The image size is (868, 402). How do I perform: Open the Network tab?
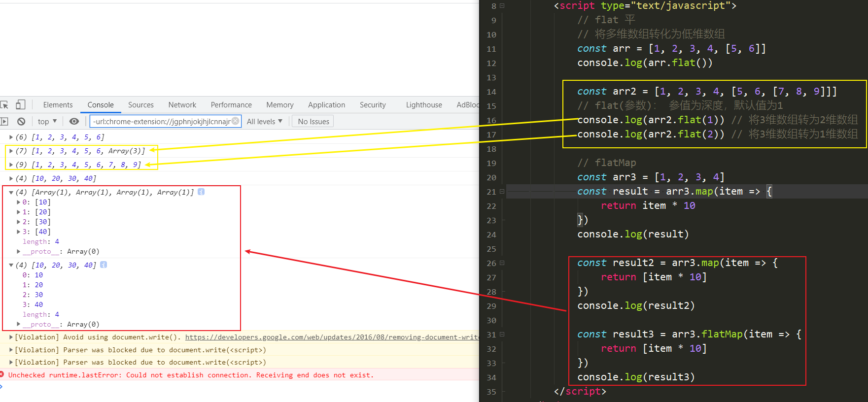pyautogui.click(x=182, y=105)
